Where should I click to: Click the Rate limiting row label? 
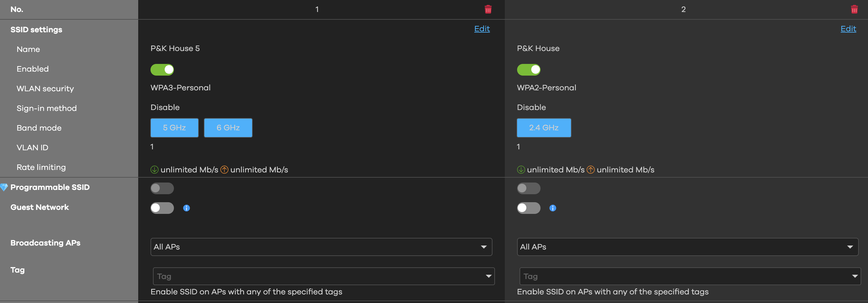tap(41, 167)
